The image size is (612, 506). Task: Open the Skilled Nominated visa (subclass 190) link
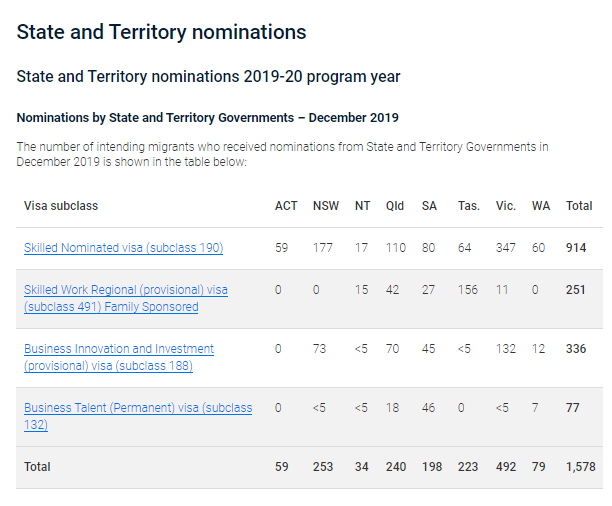123,248
